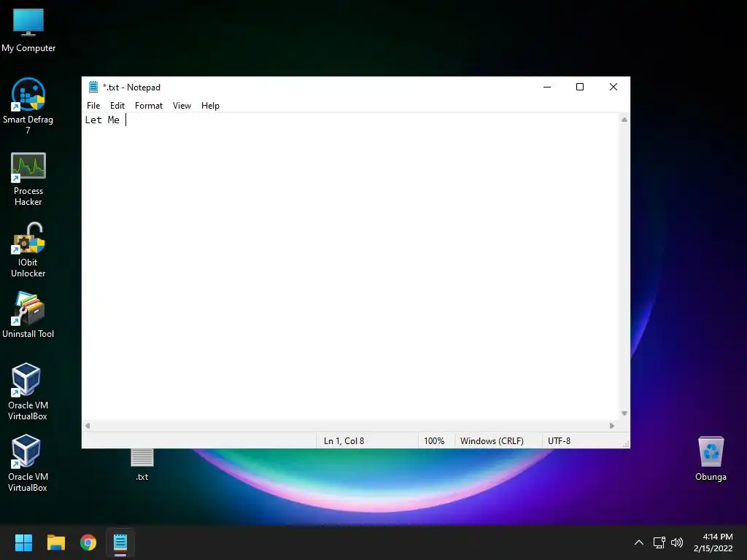Open network status tray icon
The height and width of the screenshot is (560, 747).
click(x=659, y=542)
